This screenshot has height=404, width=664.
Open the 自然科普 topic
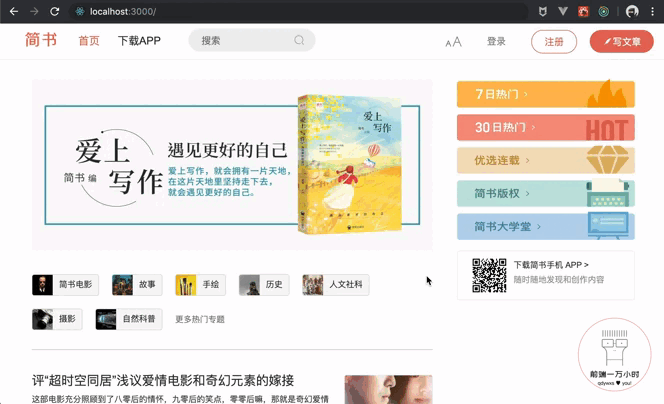[129, 319]
